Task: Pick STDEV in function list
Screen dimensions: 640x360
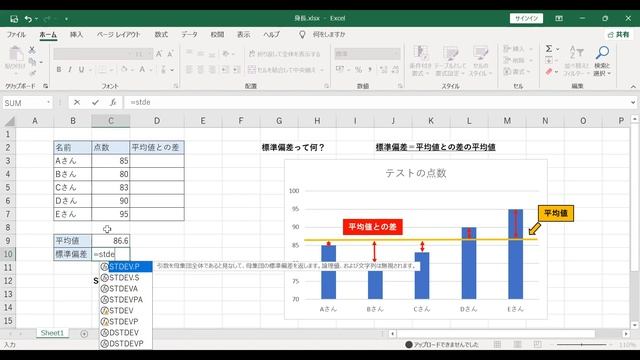Action: click(x=126, y=311)
